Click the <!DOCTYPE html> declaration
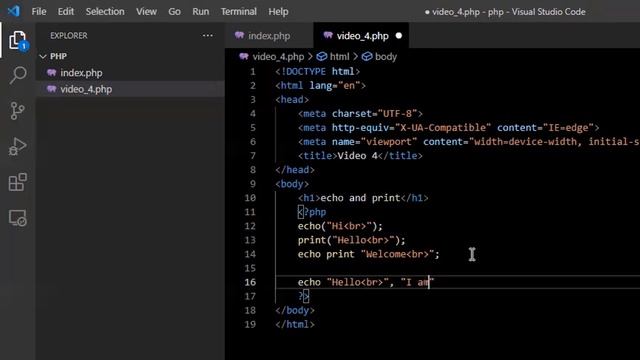640x360 pixels. click(x=318, y=71)
